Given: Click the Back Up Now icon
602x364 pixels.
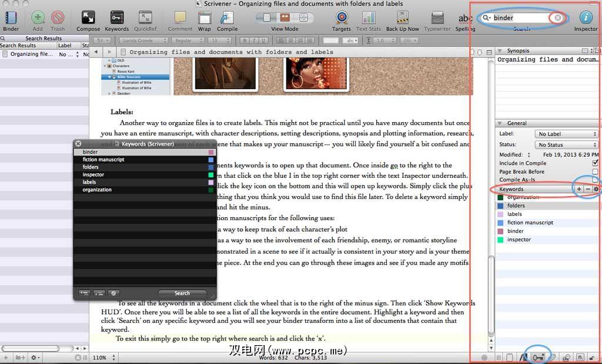Looking at the screenshot, I should (403, 18).
